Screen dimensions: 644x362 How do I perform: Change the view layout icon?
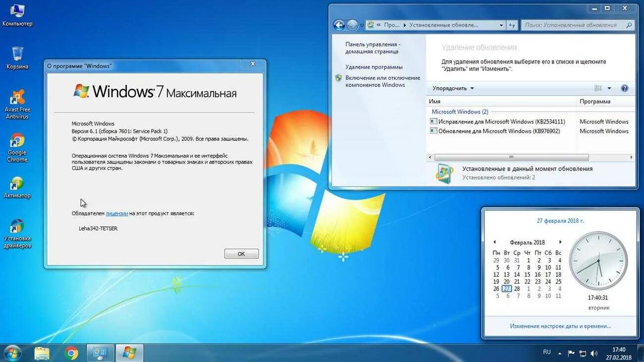(598, 88)
